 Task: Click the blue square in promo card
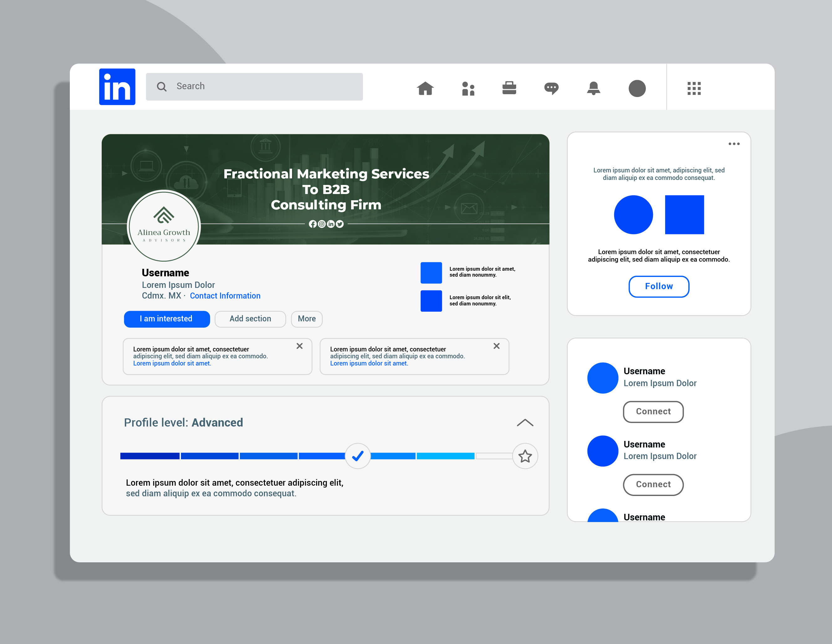(x=685, y=215)
